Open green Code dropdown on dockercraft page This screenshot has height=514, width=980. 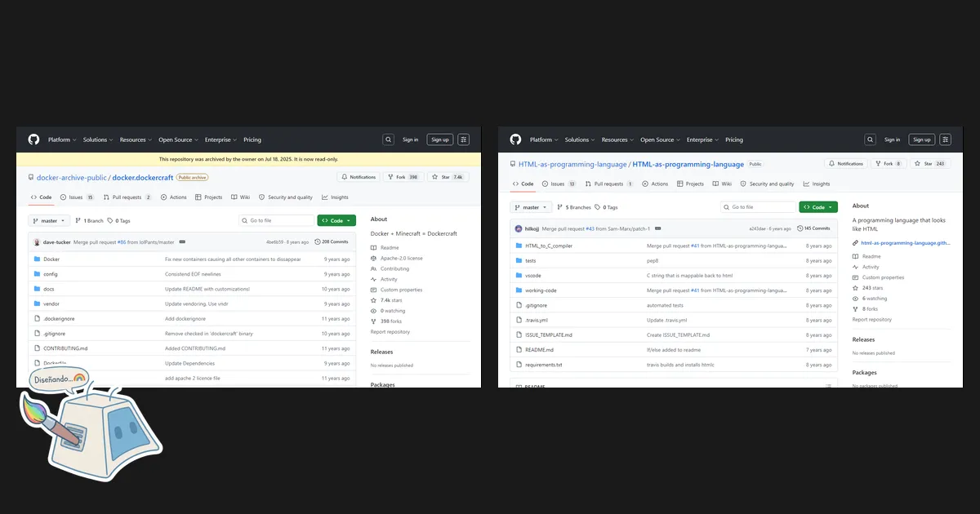point(336,220)
